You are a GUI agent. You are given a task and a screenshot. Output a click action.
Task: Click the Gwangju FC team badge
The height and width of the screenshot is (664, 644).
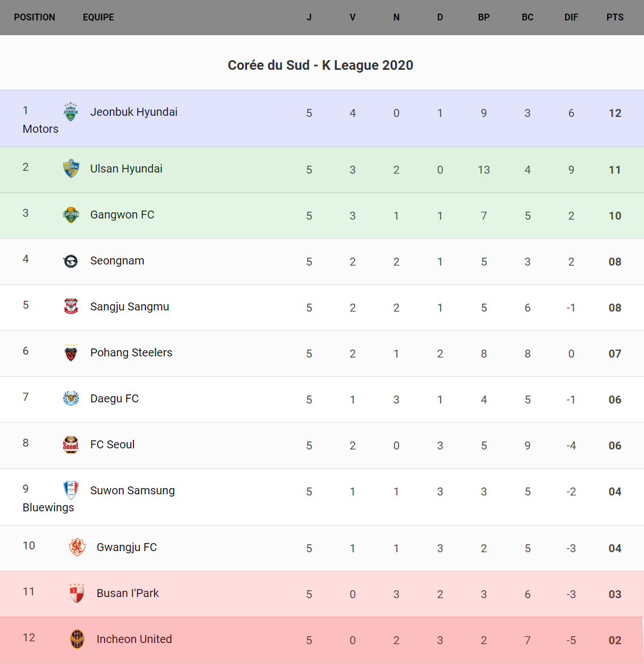(77, 547)
